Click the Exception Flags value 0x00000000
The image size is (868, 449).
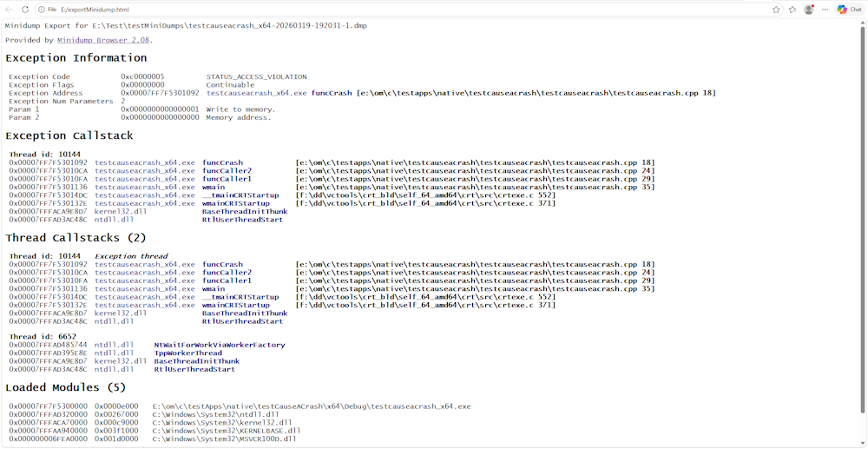click(x=143, y=85)
